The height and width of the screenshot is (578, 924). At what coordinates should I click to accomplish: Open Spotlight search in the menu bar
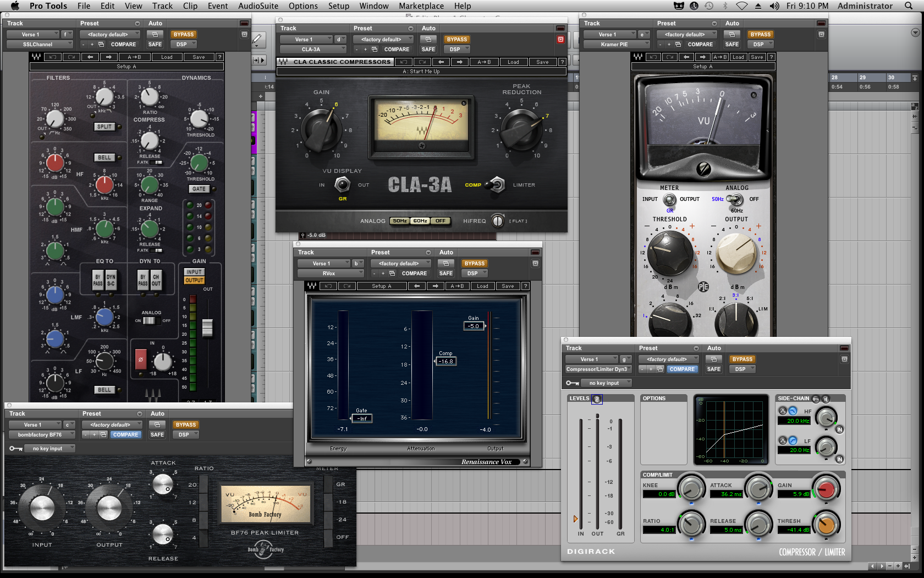click(x=909, y=6)
